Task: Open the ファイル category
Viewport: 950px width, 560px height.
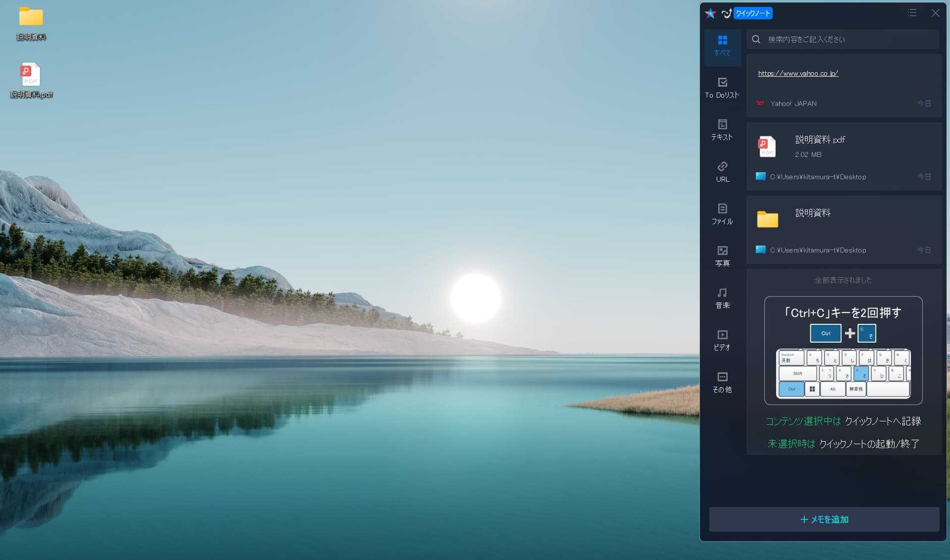Action: 722,214
